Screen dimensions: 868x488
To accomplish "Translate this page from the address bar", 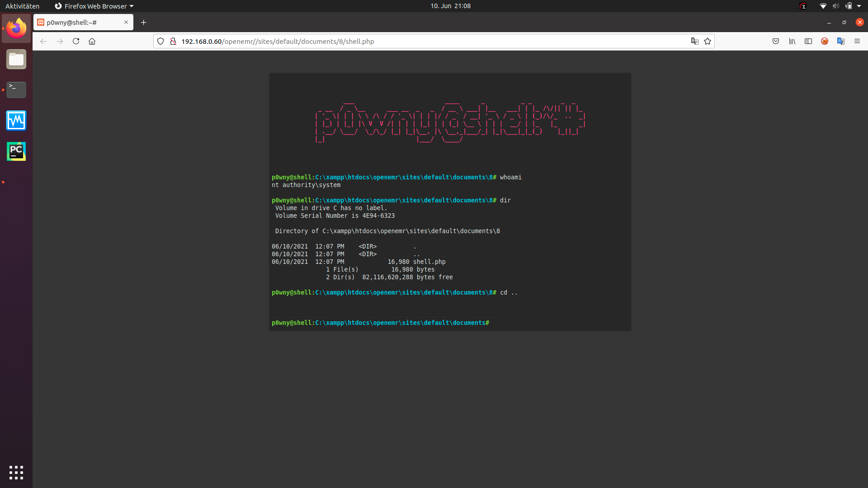I will tap(695, 41).
